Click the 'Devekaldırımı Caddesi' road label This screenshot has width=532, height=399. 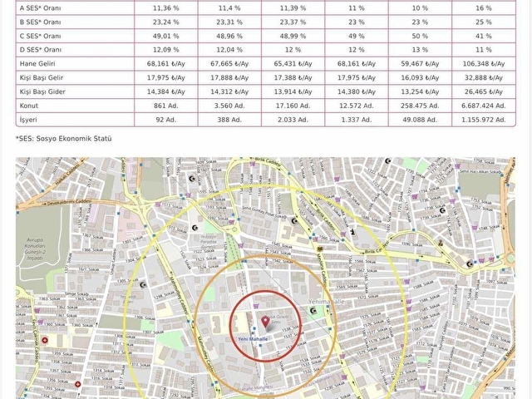(69, 203)
